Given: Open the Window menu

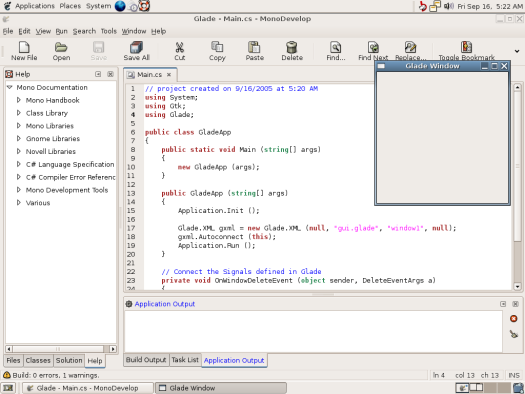Looking at the screenshot, I should click(x=134, y=31).
